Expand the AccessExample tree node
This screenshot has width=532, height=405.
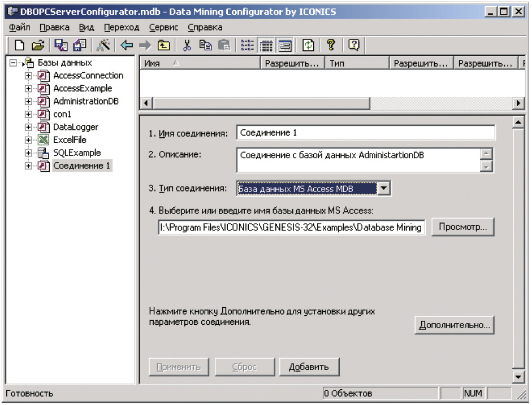pyautogui.click(x=28, y=89)
